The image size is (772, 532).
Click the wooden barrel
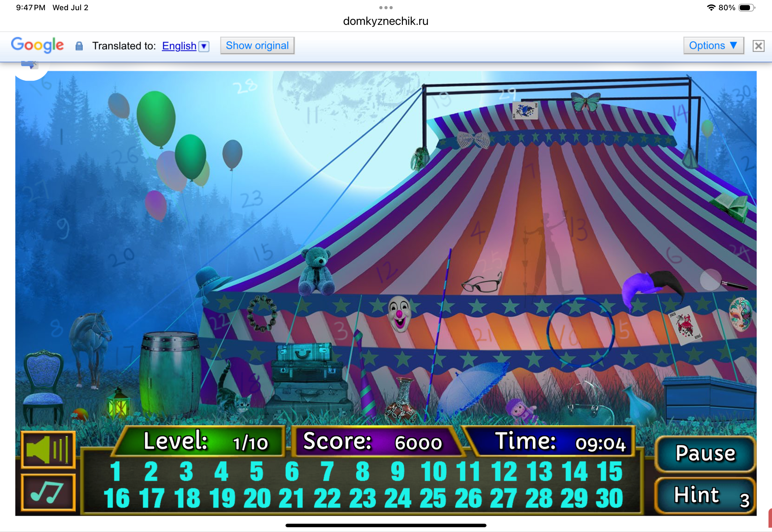[170, 375]
